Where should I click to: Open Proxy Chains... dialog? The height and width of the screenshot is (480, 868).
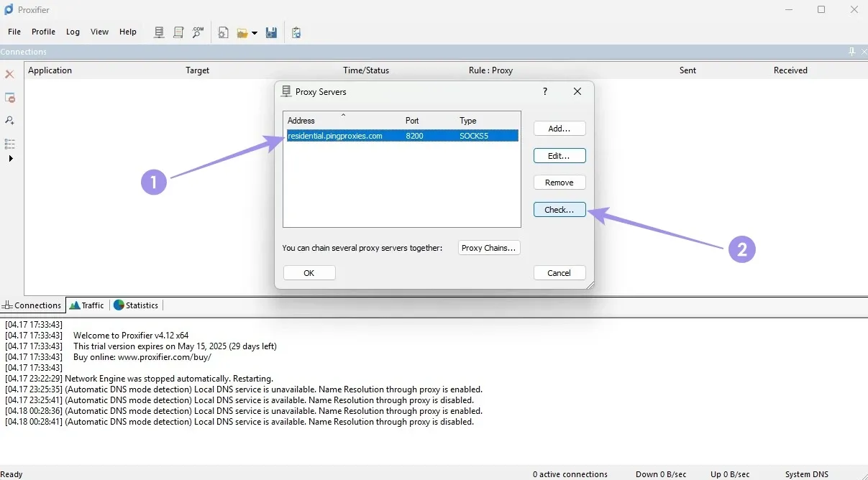tap(489, 248)
